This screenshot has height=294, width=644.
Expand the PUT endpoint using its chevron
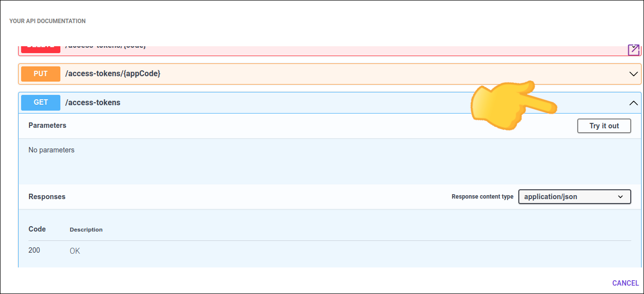click(634, 74)
